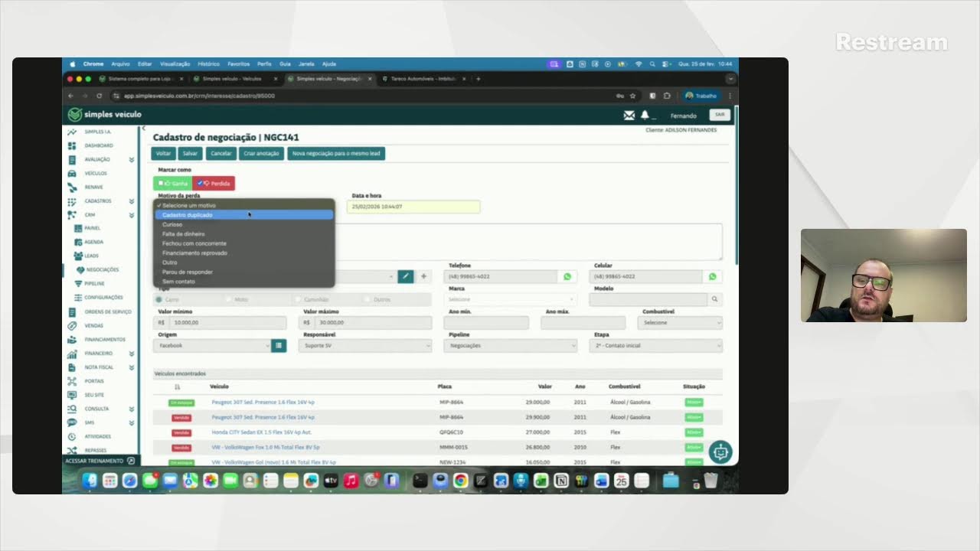
Task: Open Chrome in the macOS dock
Action: (460, 481)
